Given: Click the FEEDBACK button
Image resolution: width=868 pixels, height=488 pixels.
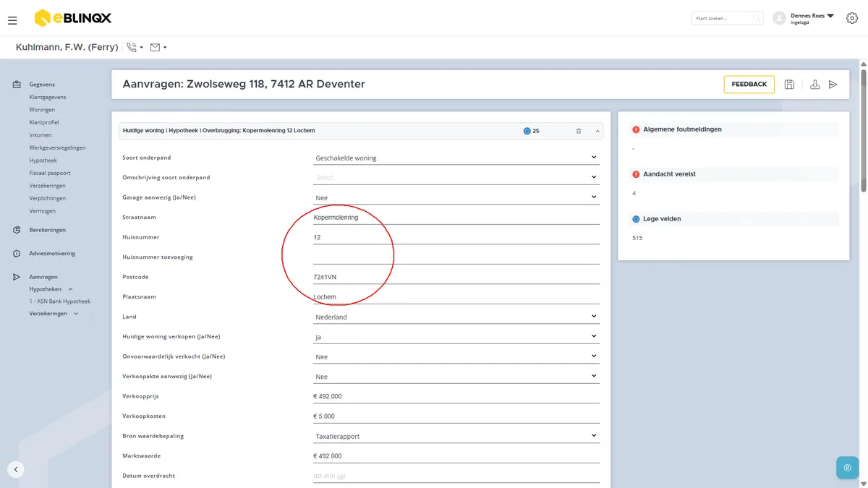Looking at the screenshot, I should [749, 85].
